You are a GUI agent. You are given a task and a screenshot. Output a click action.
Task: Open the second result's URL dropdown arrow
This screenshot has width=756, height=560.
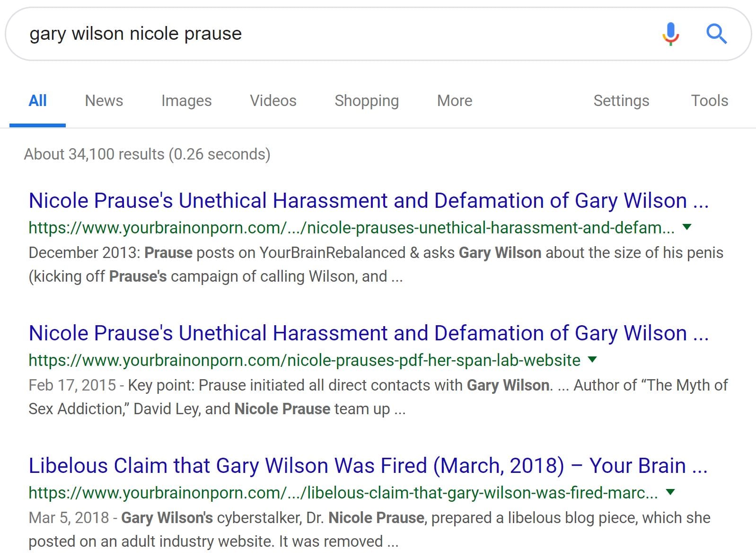click(592, 360)
